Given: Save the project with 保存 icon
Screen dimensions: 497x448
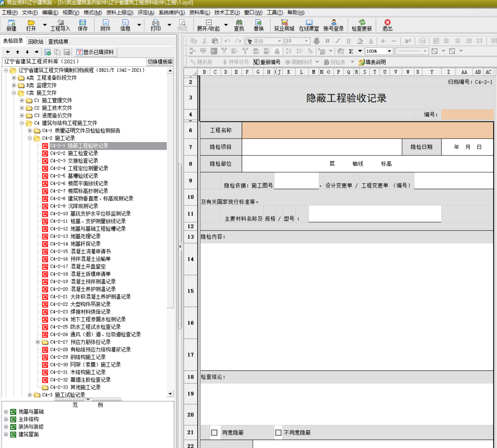Looking at the screenshot, I should [82, 25].
